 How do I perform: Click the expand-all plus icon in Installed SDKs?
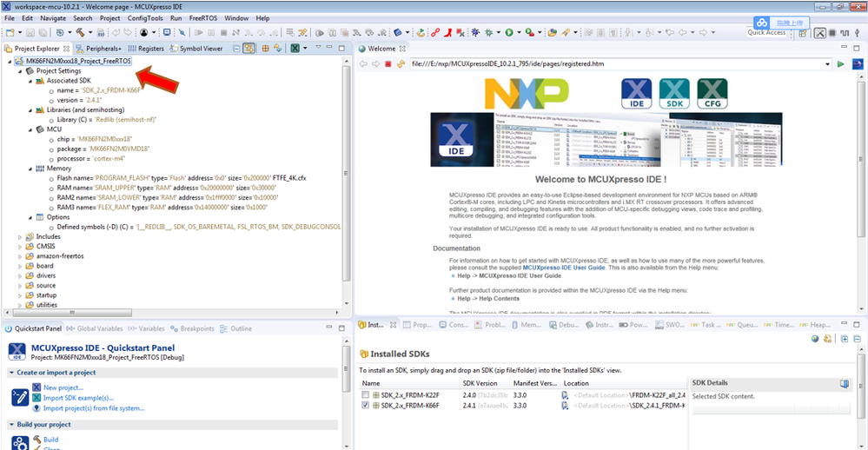(x=845, y=339)
